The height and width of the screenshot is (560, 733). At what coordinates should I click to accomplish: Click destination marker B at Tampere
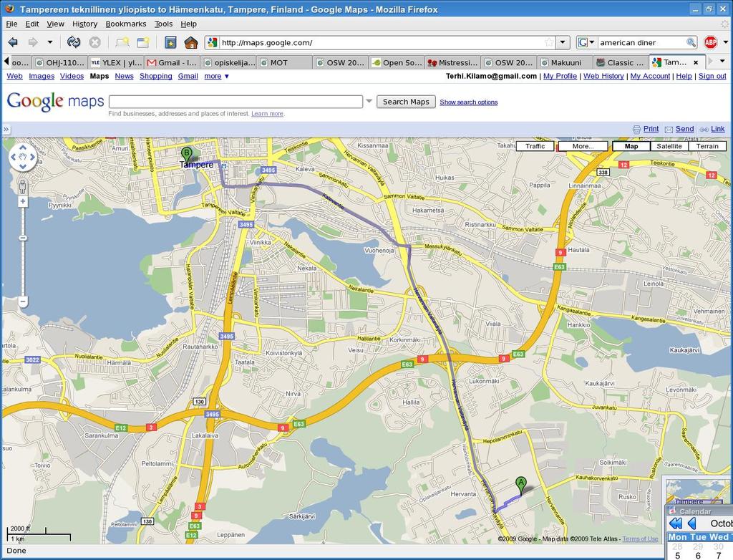tap(186, 155)
